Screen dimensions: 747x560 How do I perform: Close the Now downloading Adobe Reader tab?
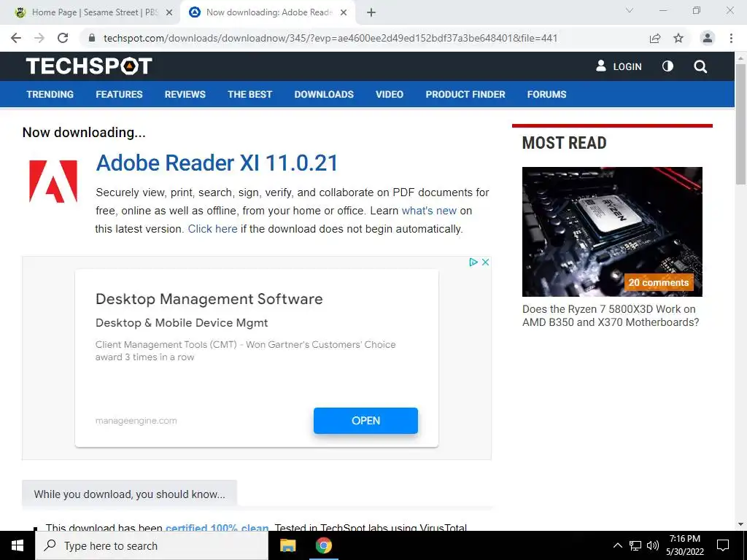point(344,13)
